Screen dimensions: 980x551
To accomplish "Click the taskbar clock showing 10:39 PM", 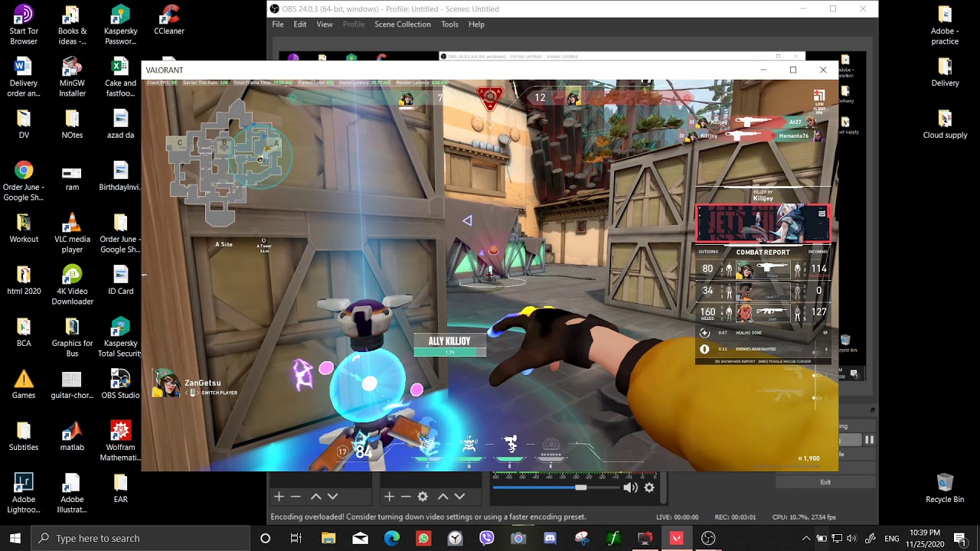I will pyautogui.click(x=926, y=538).
